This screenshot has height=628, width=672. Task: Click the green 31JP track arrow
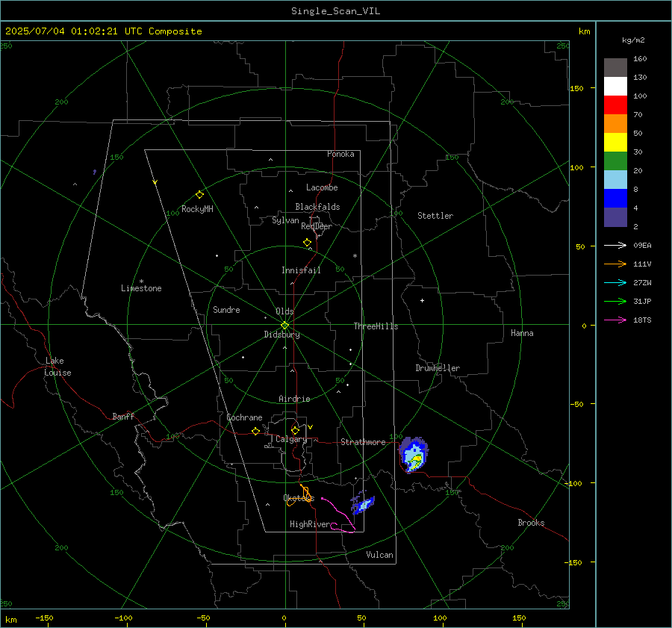click(x=615, y=302)
